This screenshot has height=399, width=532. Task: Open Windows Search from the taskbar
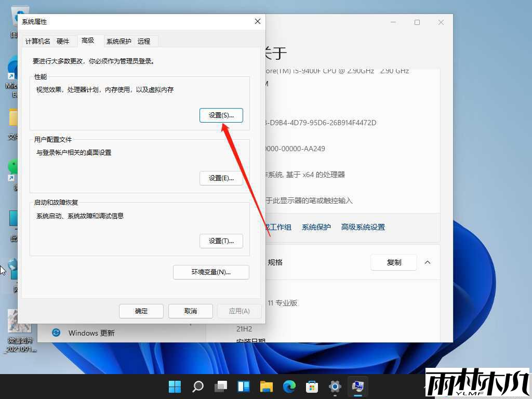[x=198, y=387]
